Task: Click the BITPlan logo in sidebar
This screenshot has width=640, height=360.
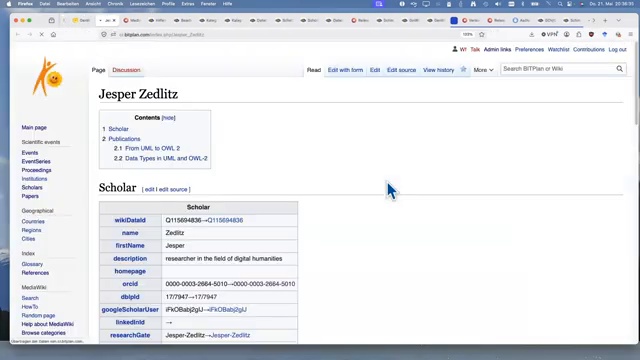Action: (47, 77)
